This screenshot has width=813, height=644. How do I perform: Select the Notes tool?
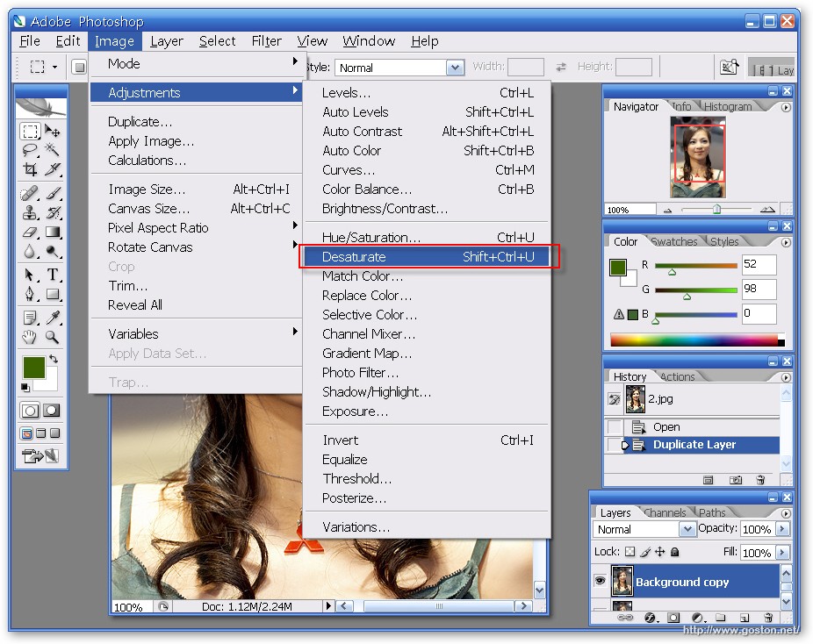[30, 318]
